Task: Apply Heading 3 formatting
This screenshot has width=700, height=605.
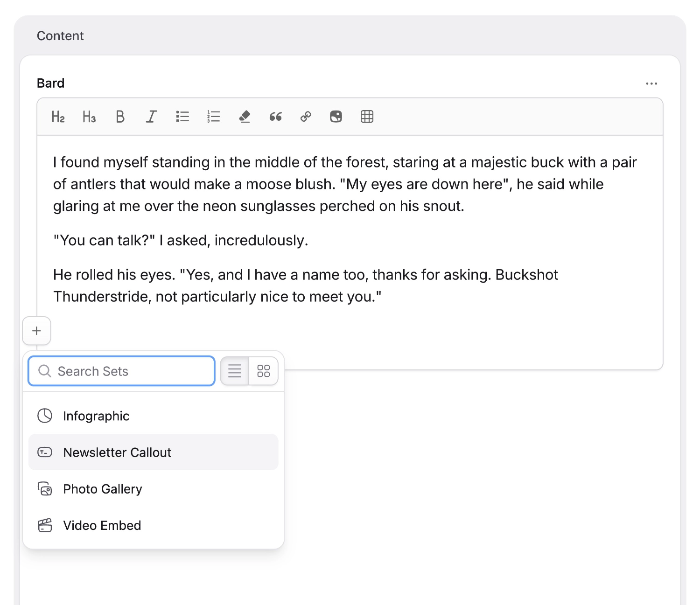Action: [89, 117]
